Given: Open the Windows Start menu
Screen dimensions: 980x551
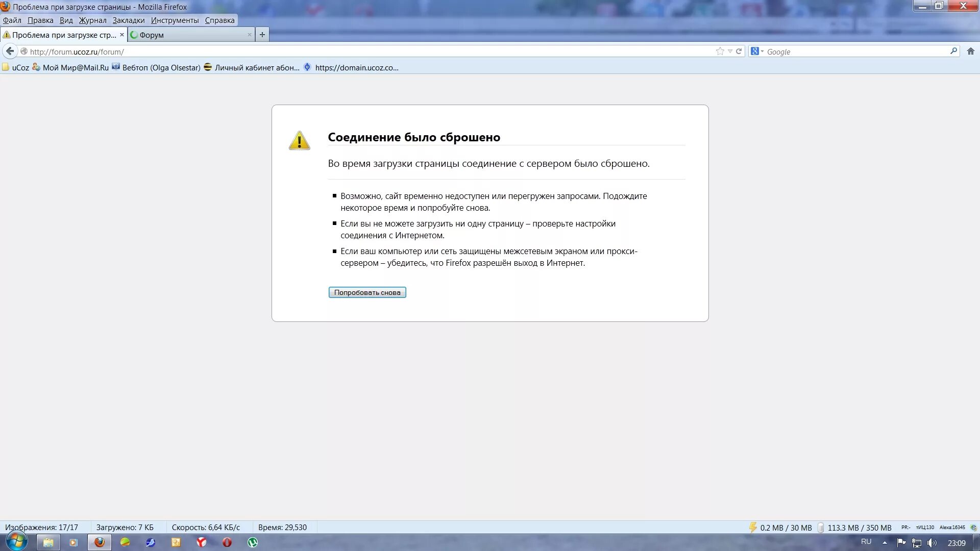Looking at the screenshot, I should (x=16, y=542).
